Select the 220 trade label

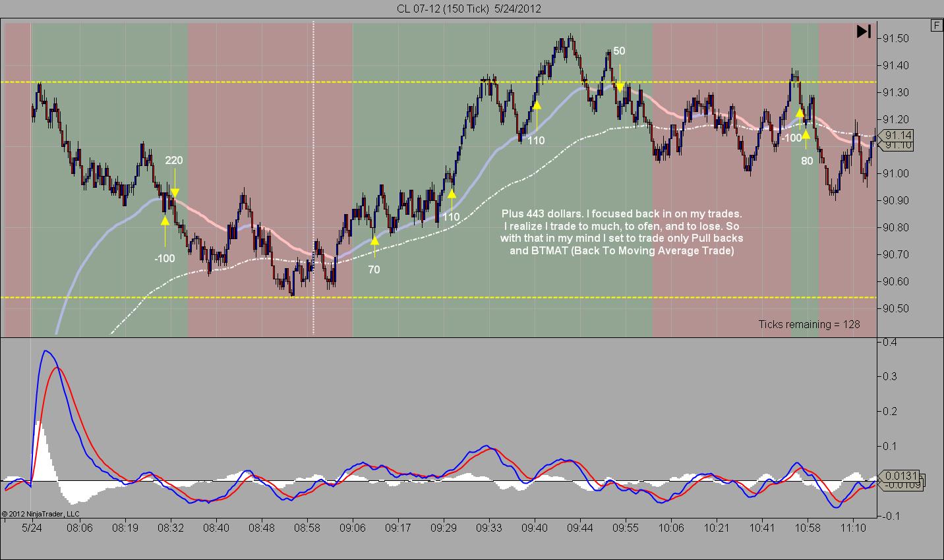point(174,160)
